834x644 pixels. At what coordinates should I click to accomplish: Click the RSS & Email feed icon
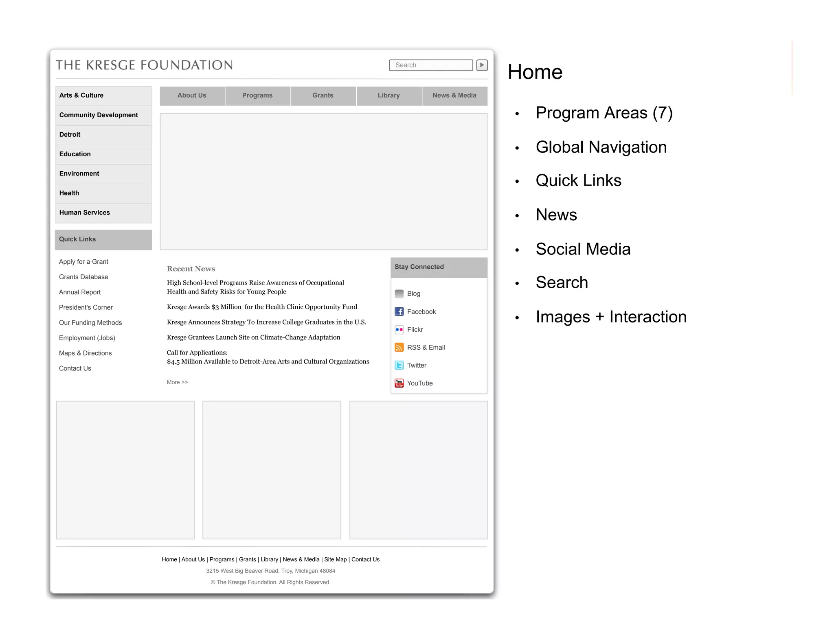[x=399, y=347]
